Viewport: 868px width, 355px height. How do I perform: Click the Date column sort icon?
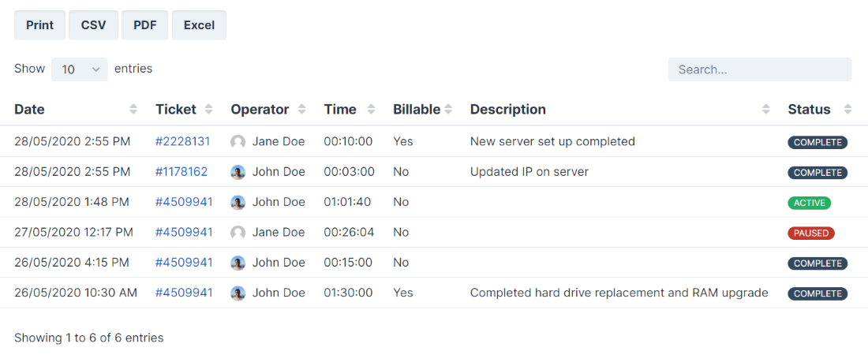click(x=133, y=110)
